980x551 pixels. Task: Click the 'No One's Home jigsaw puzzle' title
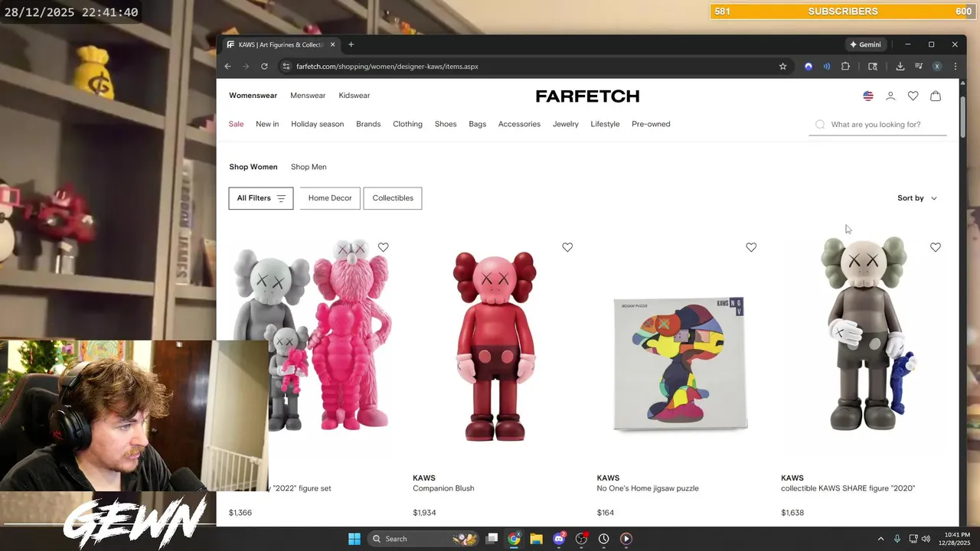tap(648, 488)
